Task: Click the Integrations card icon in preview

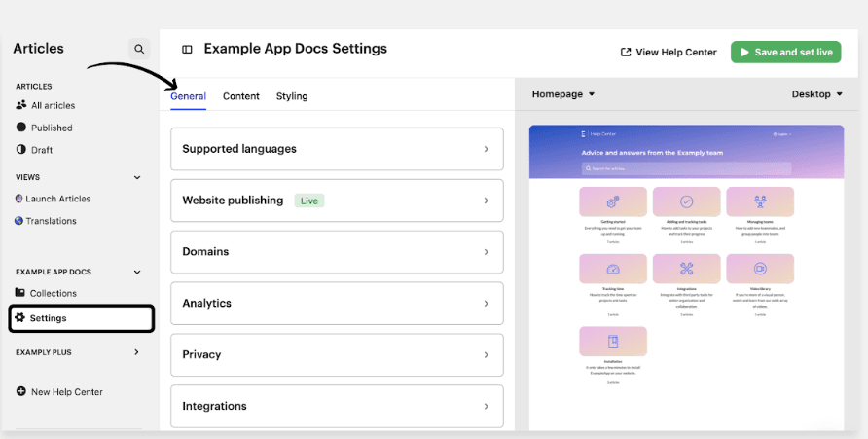Action: tap(686, 269)
